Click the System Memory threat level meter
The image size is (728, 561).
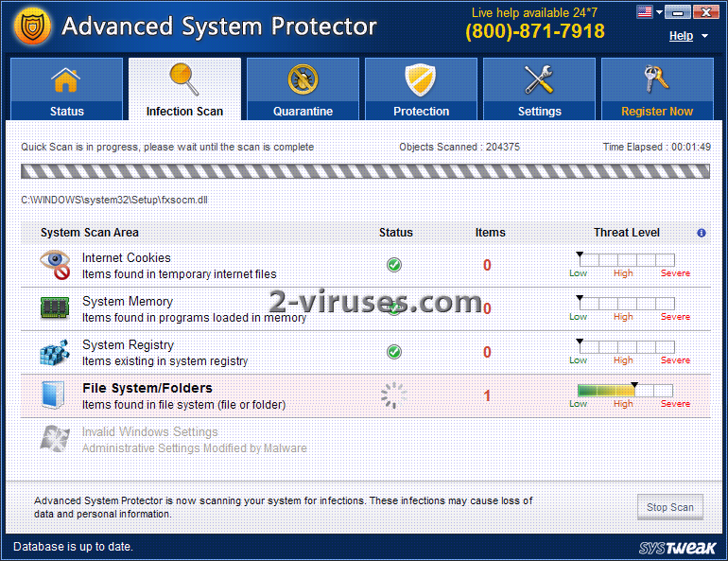coord(627,304)
